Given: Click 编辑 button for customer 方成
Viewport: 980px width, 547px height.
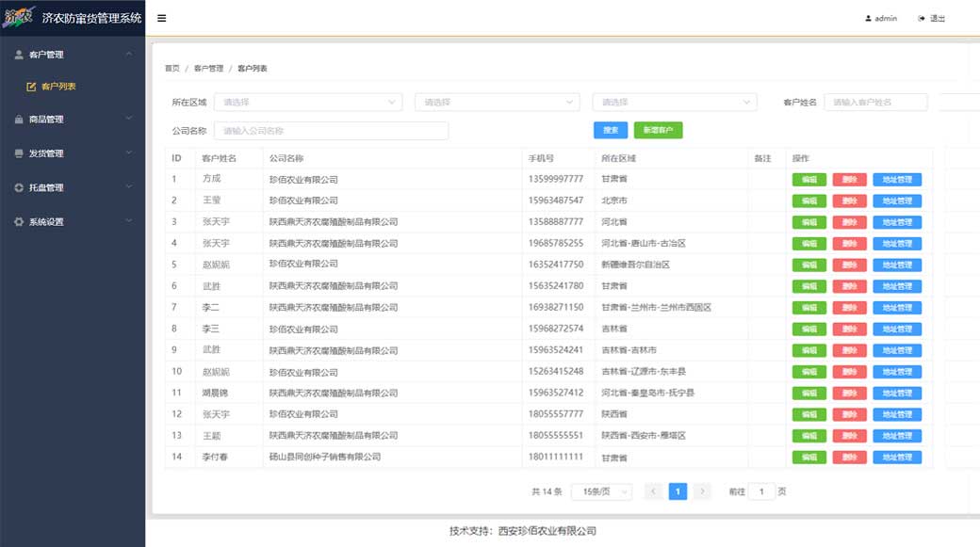Looking at the screenshot, I should pos(808,180).
